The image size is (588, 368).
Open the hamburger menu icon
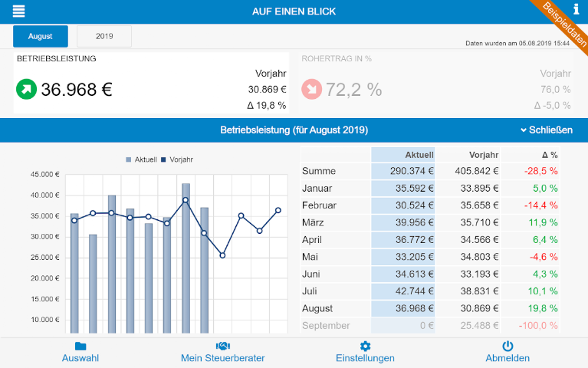[x=19, y=11]
